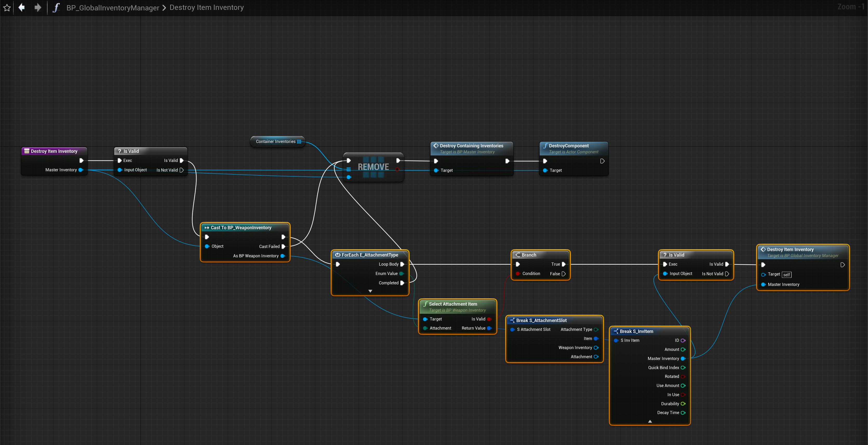
Task: Click the Branch Condition boolean pin
Action: (518, 274)
